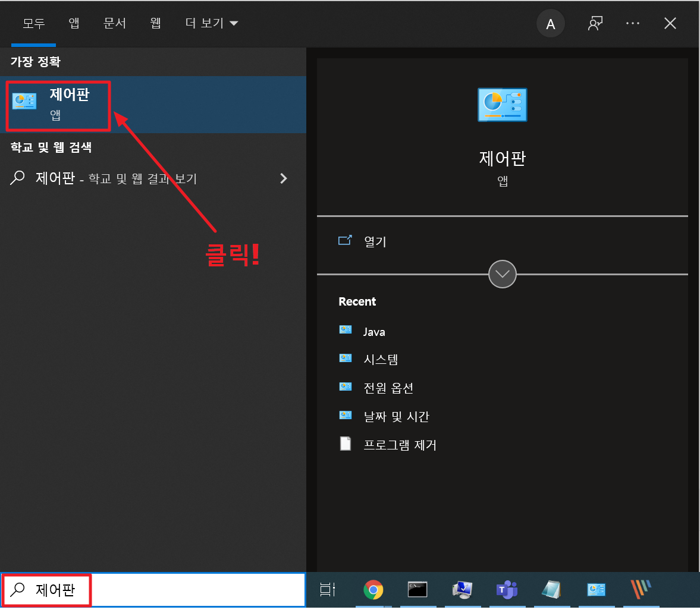
Task: Open 시스템 from the Recent list
Action: (381, 359)
